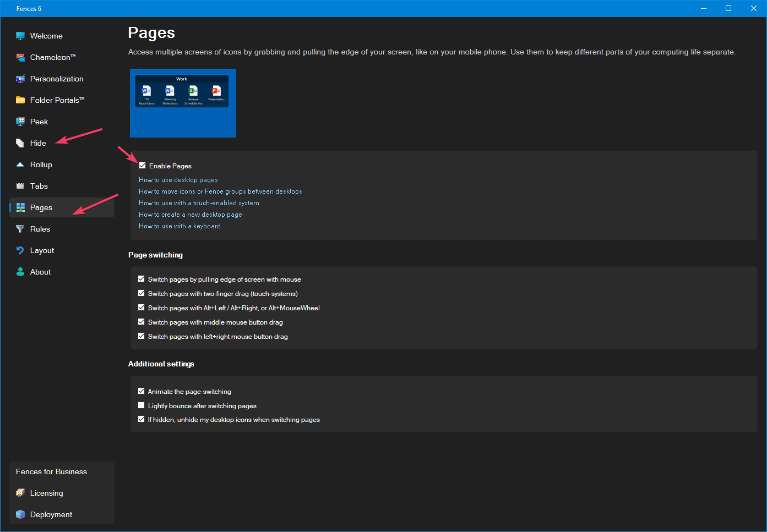Go to the Tabs settings page

click(39, 186)
